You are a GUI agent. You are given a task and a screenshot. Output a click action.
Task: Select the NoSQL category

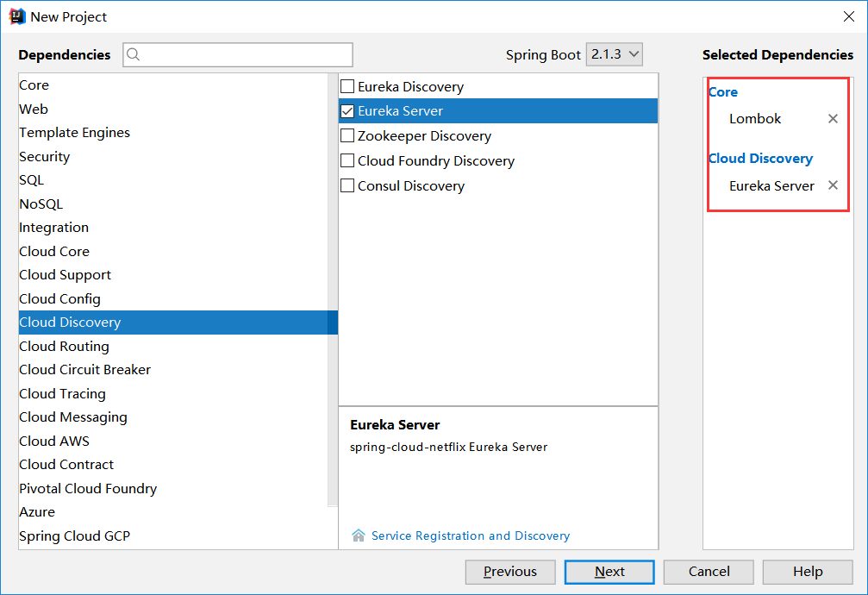[172, 204]
